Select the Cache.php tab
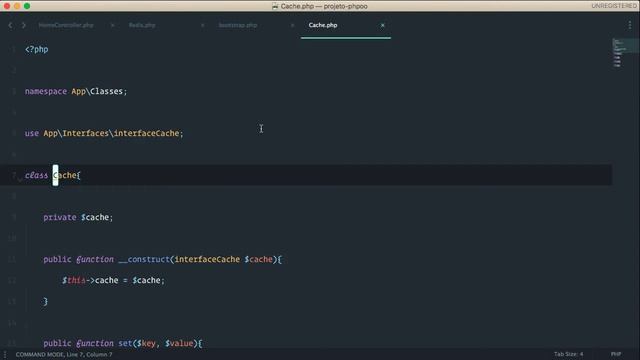The height and width of the screenshot is (360, 640). [x=323, y=25]
